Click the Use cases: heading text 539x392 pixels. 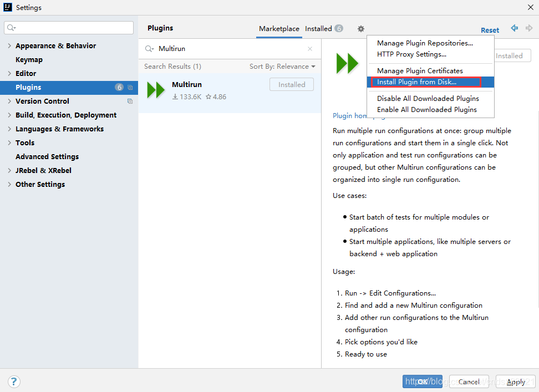(x=349, y=196)
